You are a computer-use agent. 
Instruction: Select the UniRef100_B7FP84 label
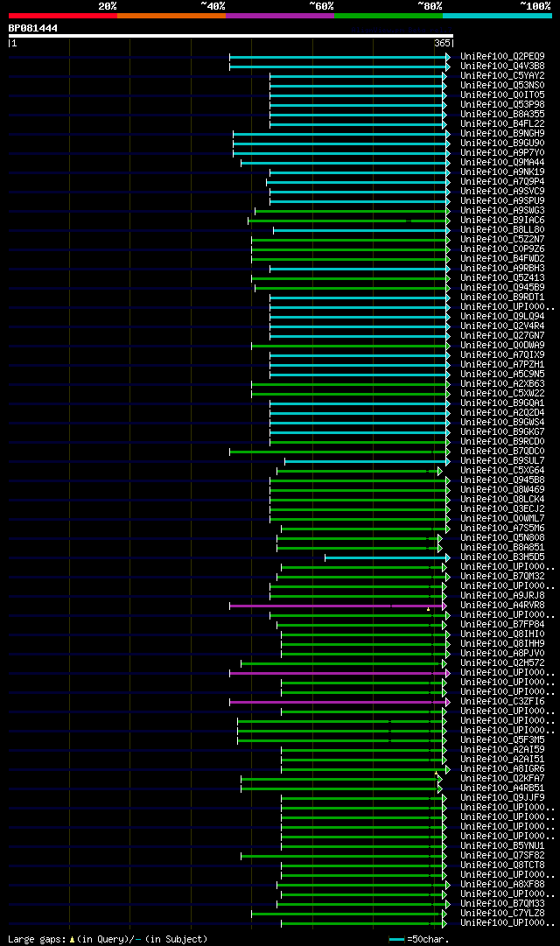coord(502,625)
